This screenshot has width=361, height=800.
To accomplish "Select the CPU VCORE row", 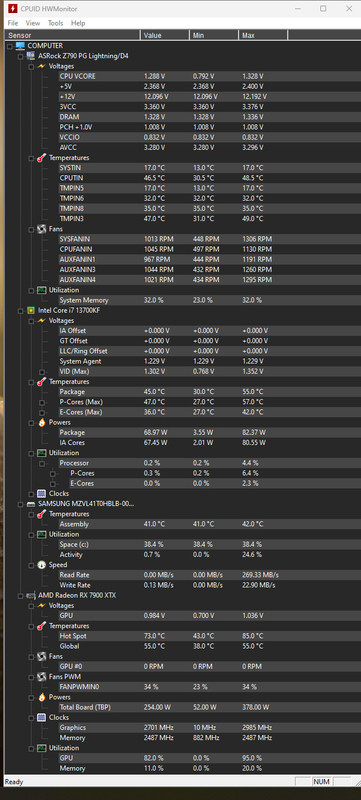I will pyautogui.click(x=209, y=76).
